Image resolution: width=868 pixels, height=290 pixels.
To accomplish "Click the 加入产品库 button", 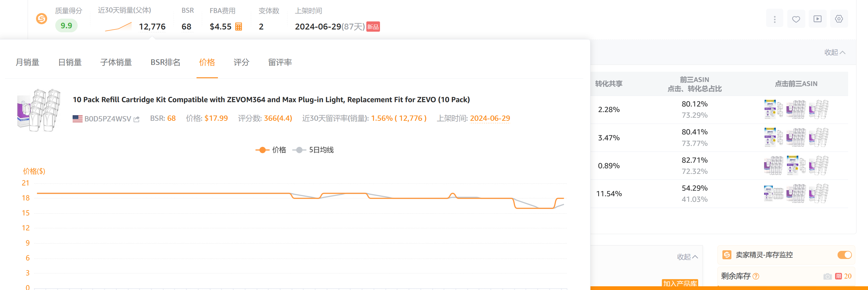I will click(680, 283).
